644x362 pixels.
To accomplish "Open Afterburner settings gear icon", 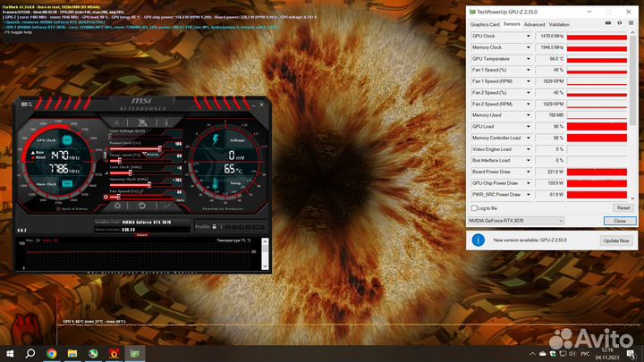I will [x=118, y=206].
